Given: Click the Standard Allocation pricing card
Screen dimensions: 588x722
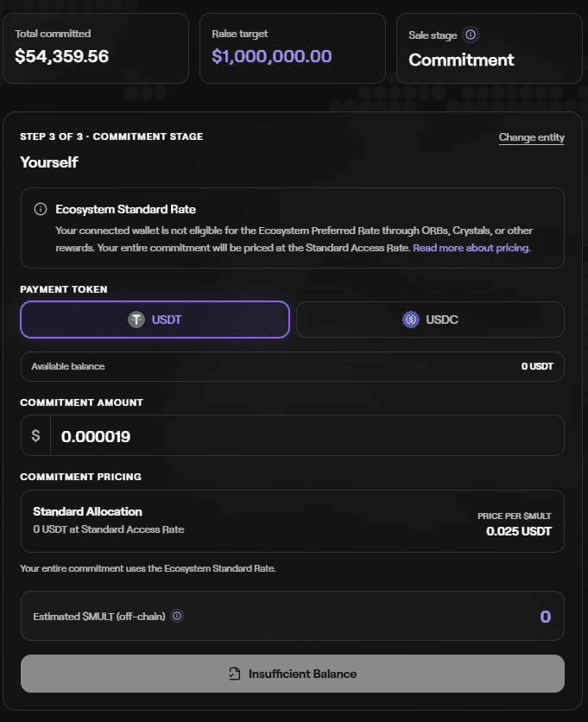Looking at the screenshot, I should coord(293,521).
